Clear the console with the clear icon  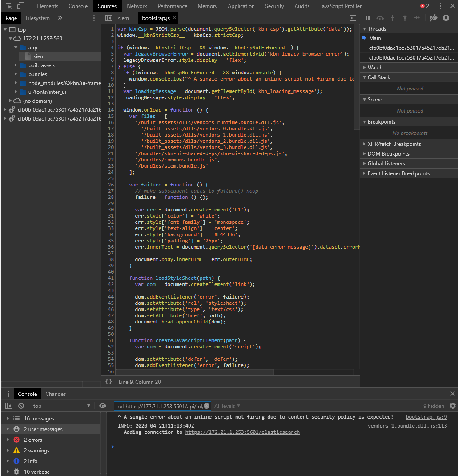pos(21,406)
